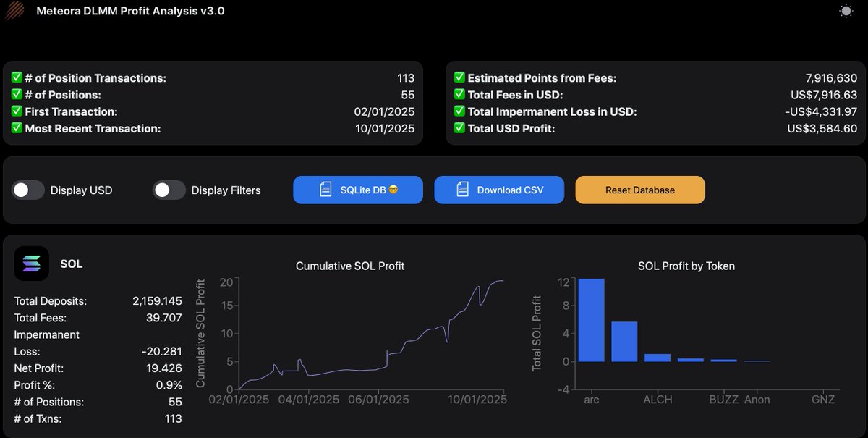Viewport: 868px width, 438px height.
Task: Click the Anon label on the token chart axis
Action: [x=757, y=400]
